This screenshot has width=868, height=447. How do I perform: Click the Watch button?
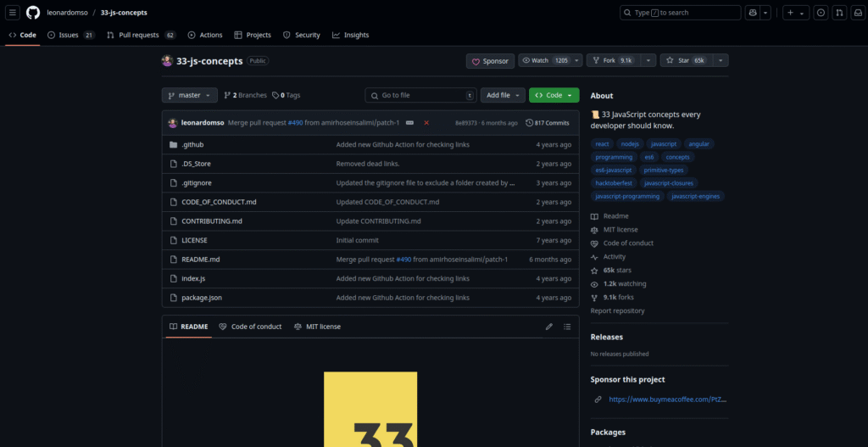(x=545, y=60)
